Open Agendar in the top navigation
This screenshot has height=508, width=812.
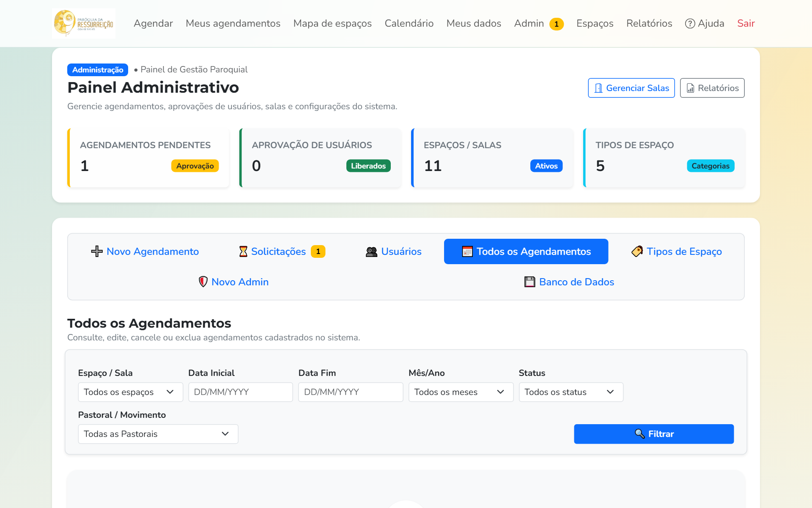click(x=153, y=23)
